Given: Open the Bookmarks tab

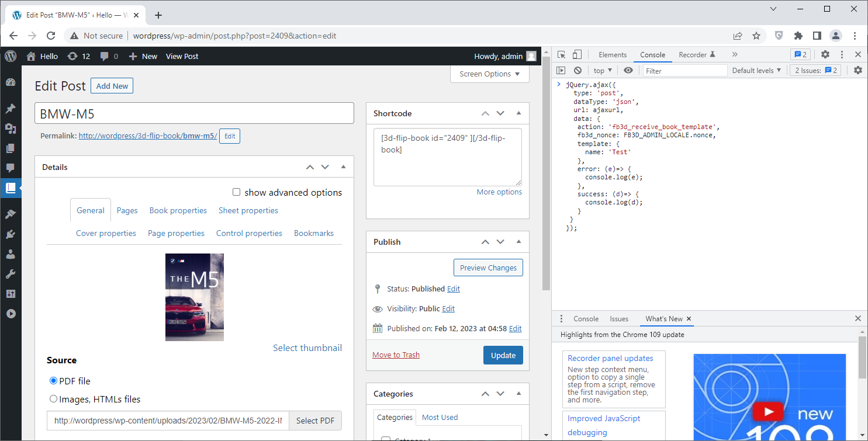Looking at the screenshot, I should click(x=314, y=233).
